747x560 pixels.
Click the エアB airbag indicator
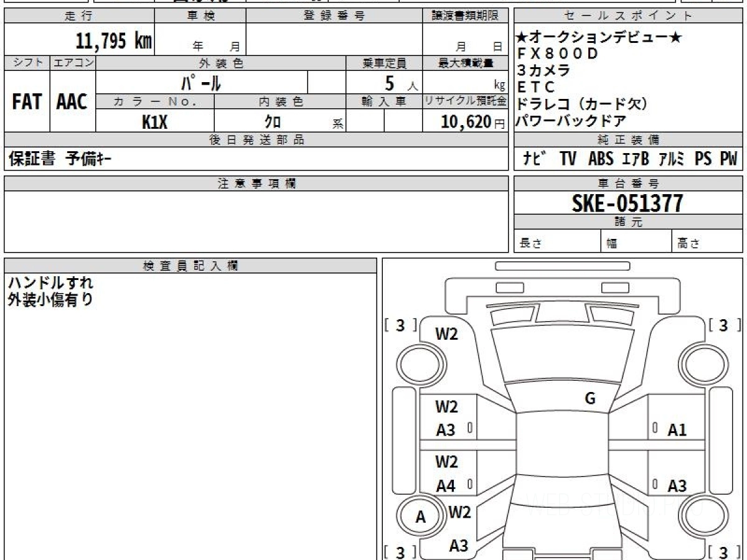(636, 159)
